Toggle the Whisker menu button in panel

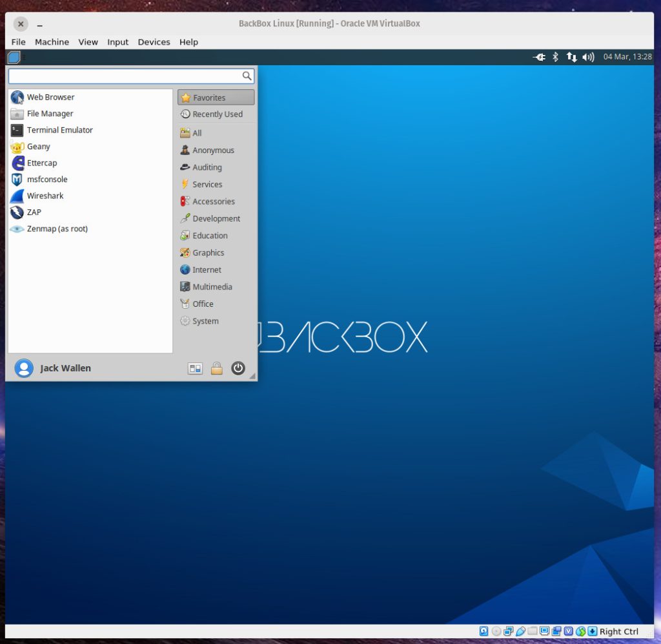click(14, 57)
